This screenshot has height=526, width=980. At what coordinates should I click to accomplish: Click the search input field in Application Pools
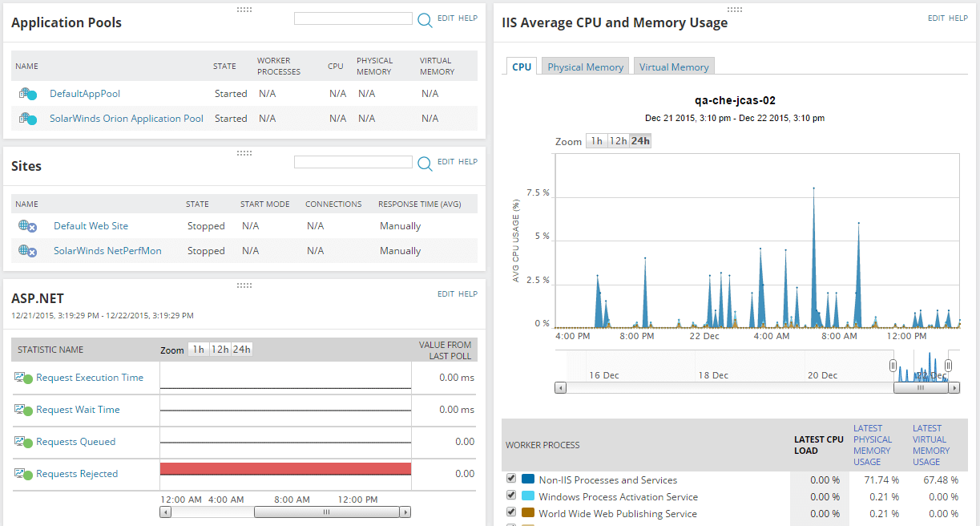click(353, 18)
